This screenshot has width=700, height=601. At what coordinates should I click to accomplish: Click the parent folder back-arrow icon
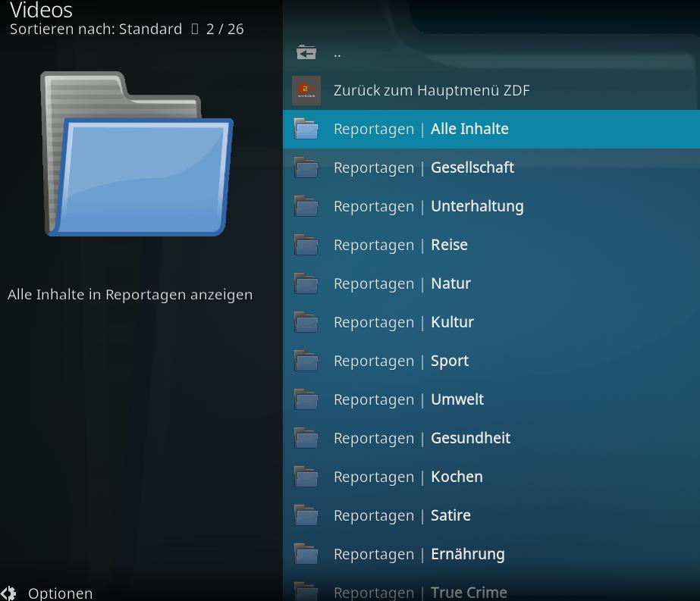(306, 52)
